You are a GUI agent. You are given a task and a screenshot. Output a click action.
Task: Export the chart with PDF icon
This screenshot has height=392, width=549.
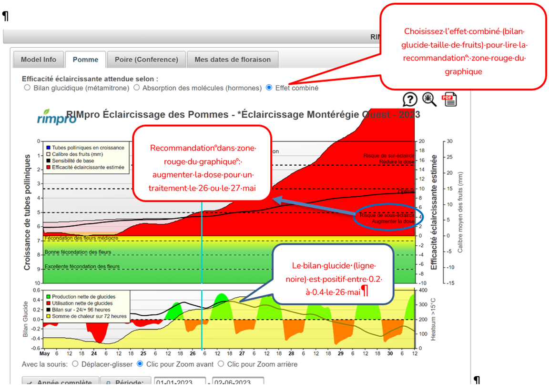[449, 99]
